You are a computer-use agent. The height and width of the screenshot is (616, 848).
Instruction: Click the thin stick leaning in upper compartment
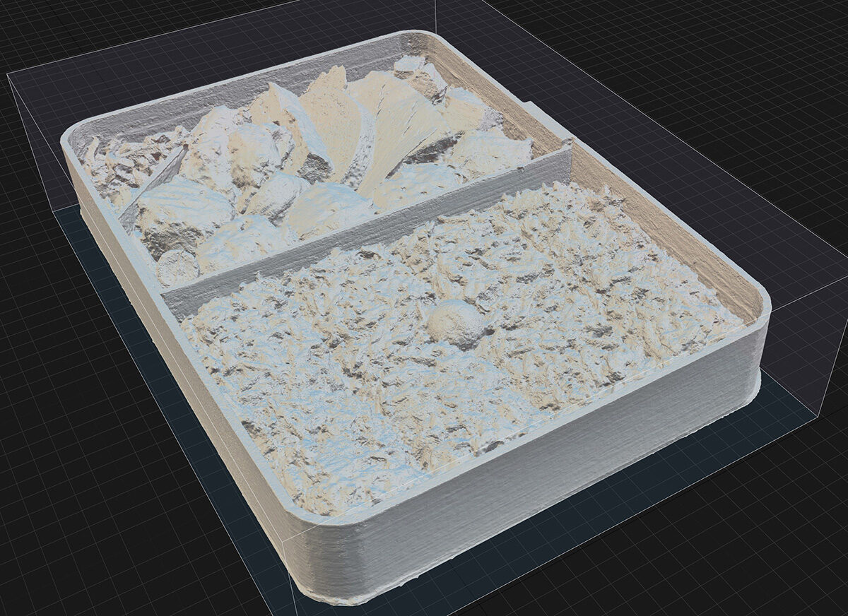coord(154,184)
